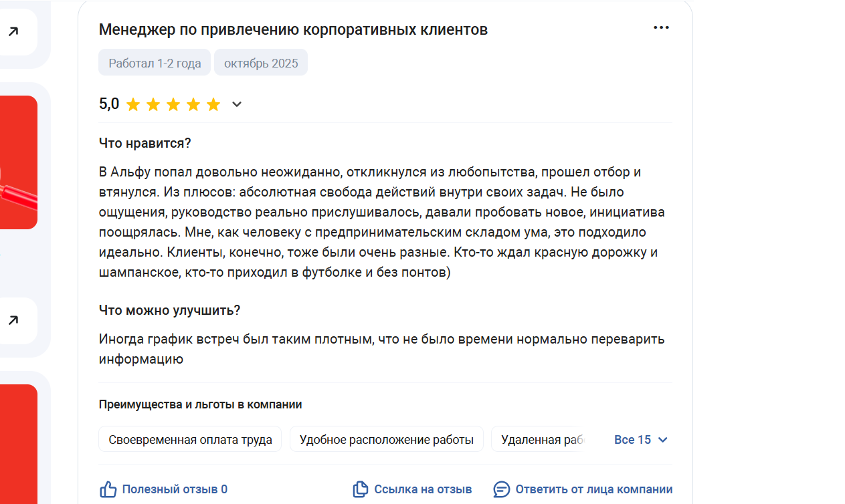
Task: Click the thumbs-up helpful review icon
Action: (108, 489)
